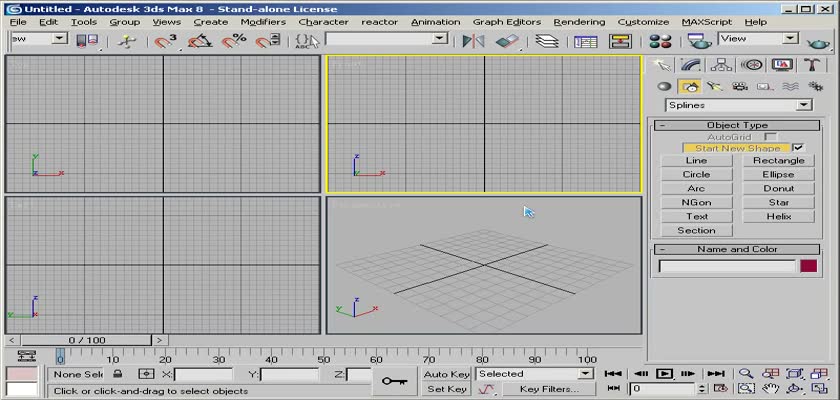
Task: Toggle the Selection Lock padlock icon
Action: tap(117, 374)
